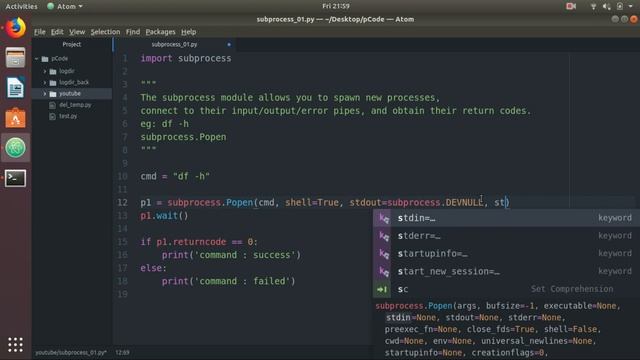Collapse the pCode root folder
The width and height of the screenshot is (640, 360).
click(x=37, y=59)
